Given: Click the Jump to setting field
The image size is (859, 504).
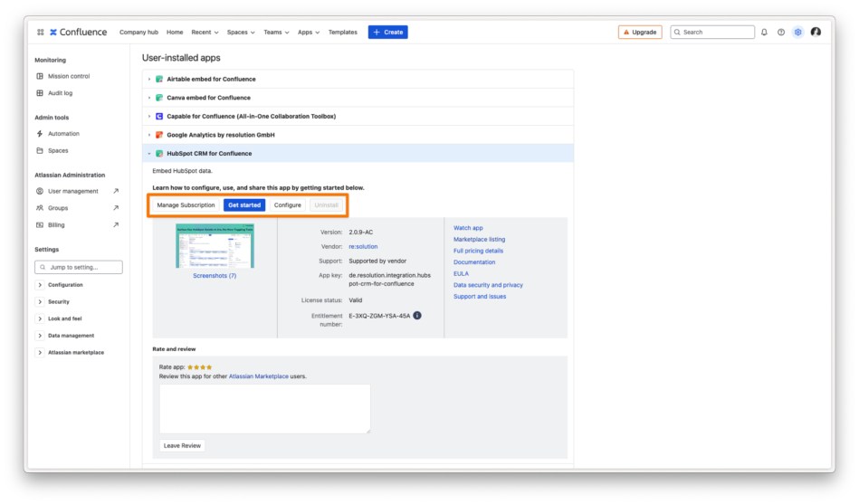Looking at the screenshot, I should pyautogui.click(x=79, y=267).
